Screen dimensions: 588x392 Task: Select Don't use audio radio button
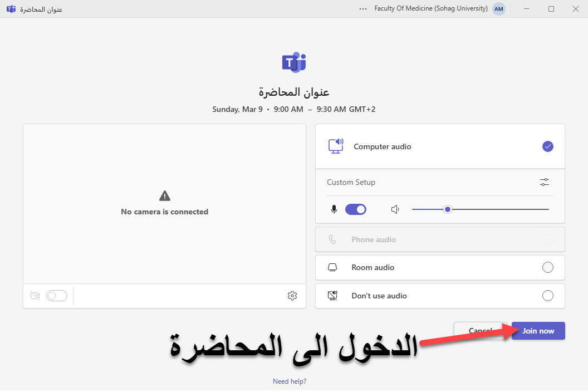coord(548,296)
